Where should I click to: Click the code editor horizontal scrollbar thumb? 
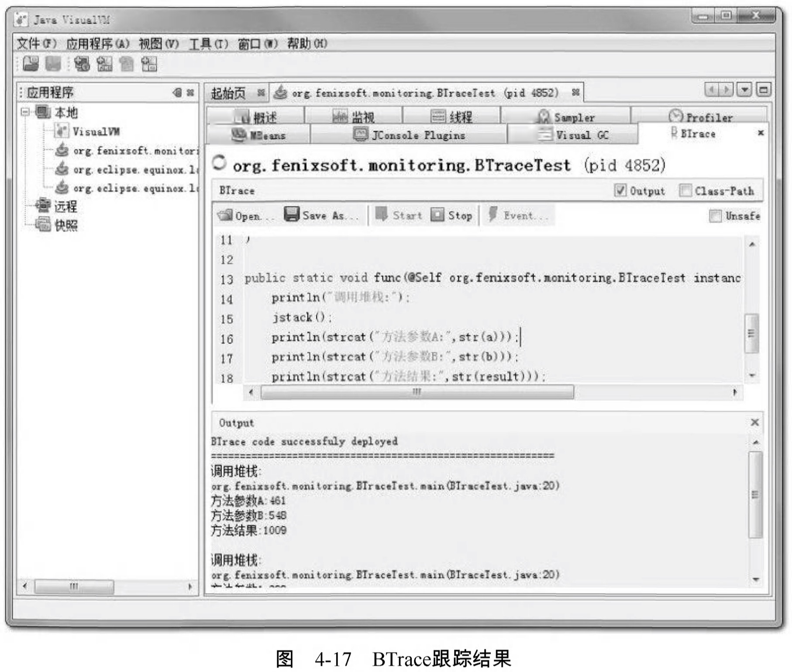417,392
